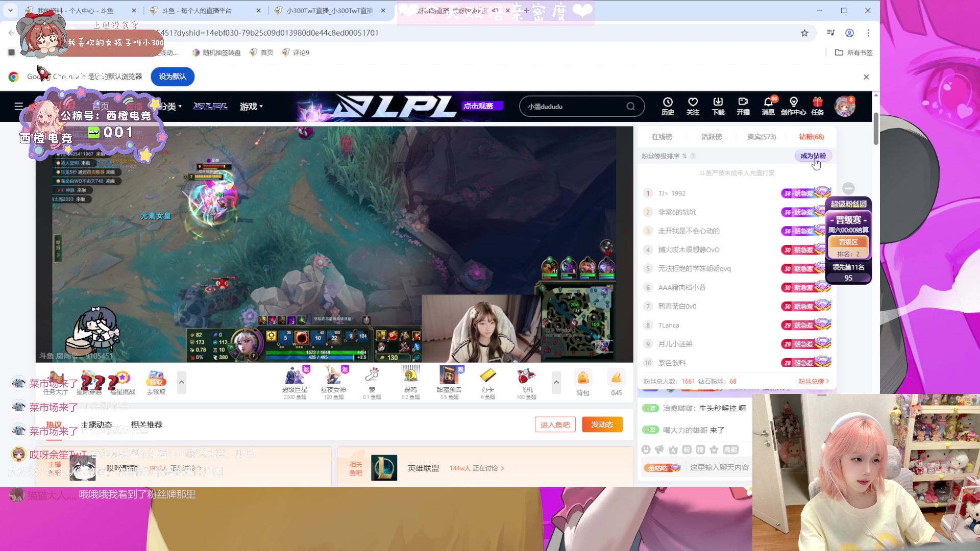Open the 英雄联盟 鱼吧 thumbnail
Screen dimensions: 980x551
coord(384,468)
